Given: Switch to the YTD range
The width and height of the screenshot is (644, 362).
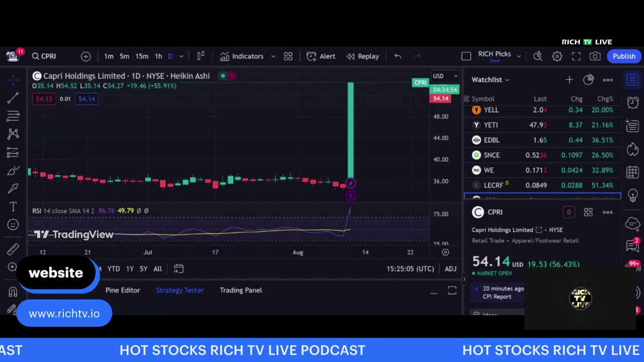Looking at the screenshot, I should (x=113, y=269).
